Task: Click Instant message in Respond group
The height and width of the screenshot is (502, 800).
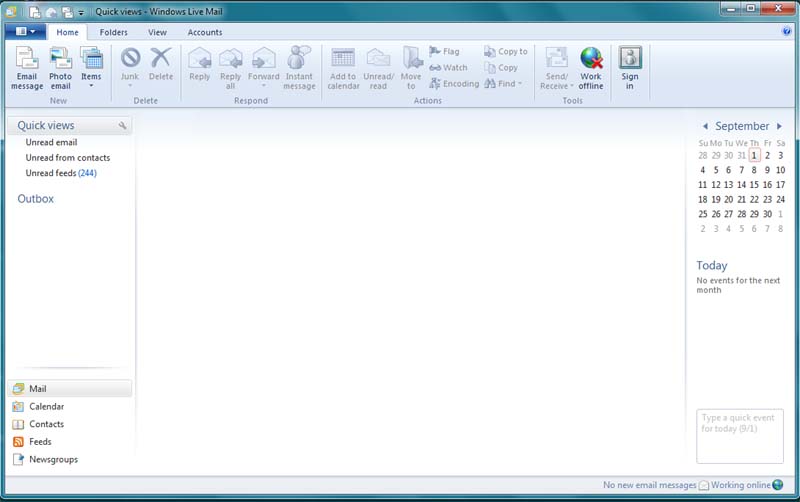Action: [x=299, y=68]
